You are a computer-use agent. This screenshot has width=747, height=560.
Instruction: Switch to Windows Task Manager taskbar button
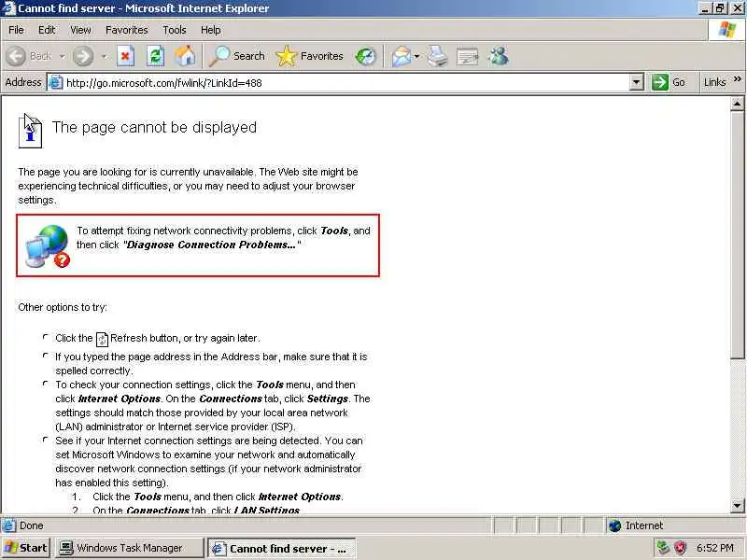129,548
